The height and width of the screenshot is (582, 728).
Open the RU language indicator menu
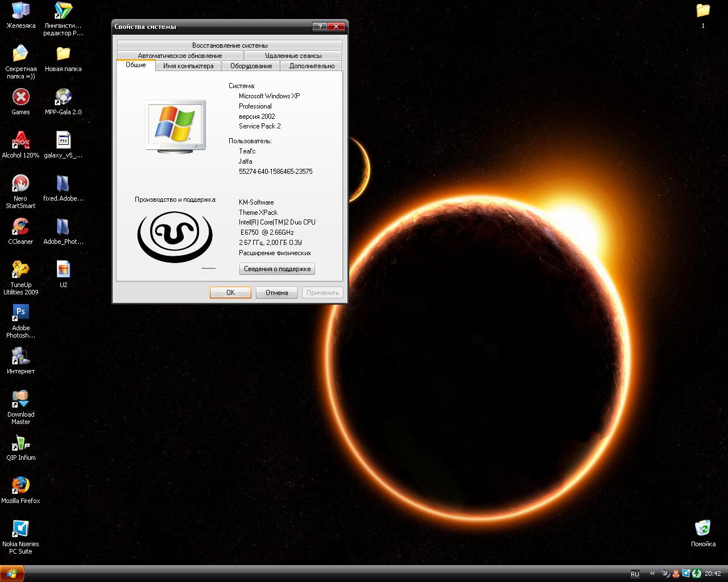(635, 573)
